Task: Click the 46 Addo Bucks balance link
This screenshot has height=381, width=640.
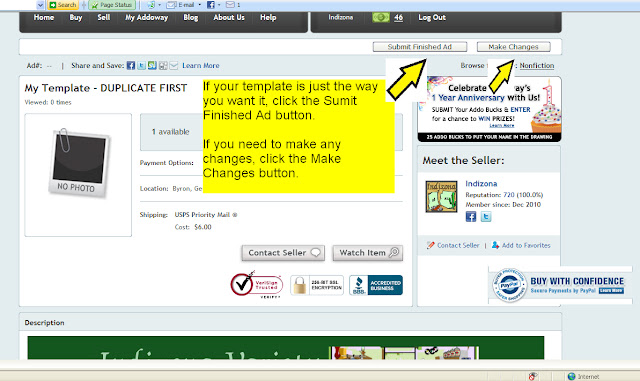Action: 398,18
